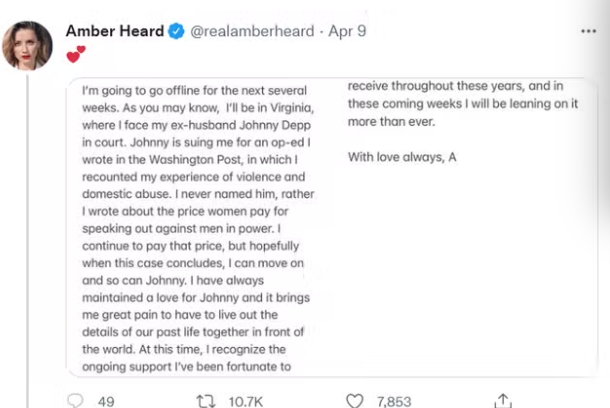610x408 pixels.
Task: Click the Amber Heard display name
Action: (114, 31)
